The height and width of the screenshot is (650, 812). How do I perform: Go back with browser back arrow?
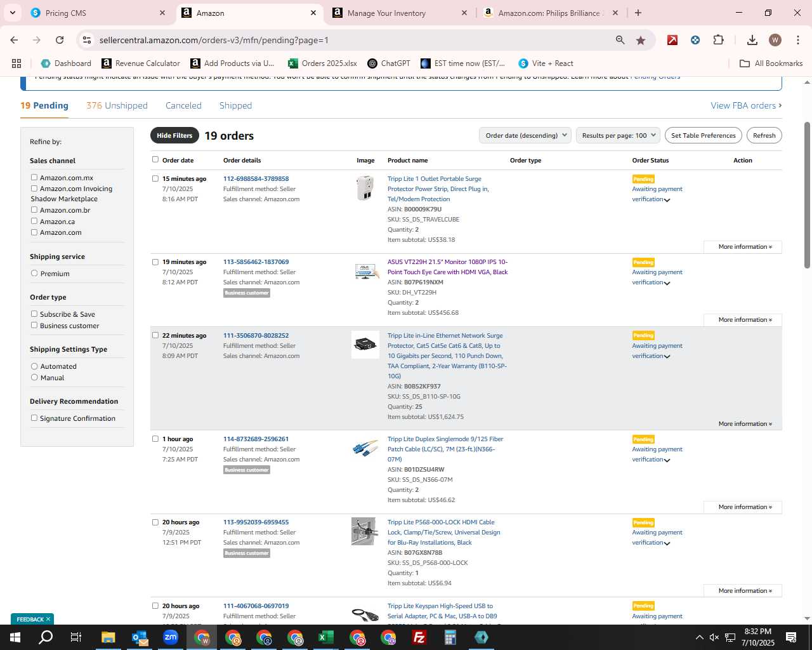(14, 40)
